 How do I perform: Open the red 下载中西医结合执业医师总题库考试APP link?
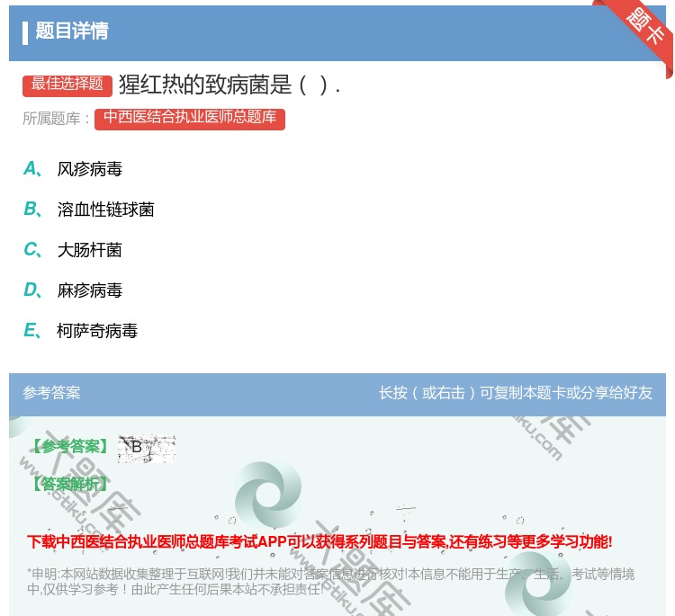[x=319, y=541]
